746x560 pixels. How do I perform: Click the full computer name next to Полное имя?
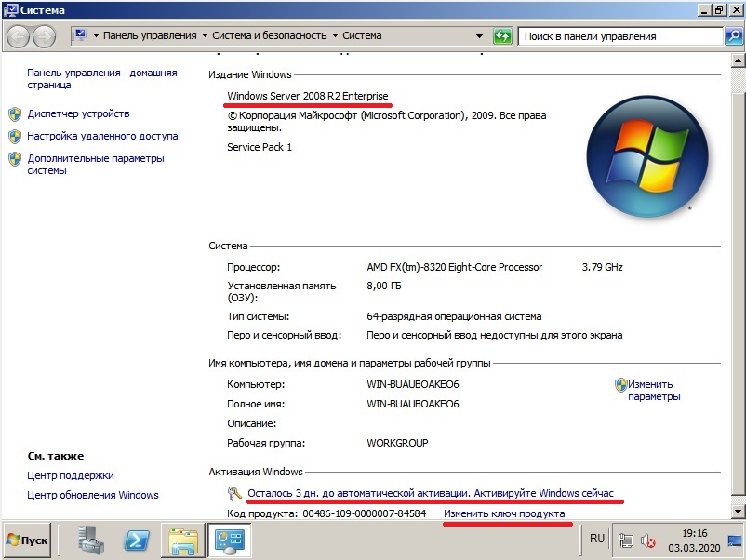pyautogui.click(x=413, y=404)
